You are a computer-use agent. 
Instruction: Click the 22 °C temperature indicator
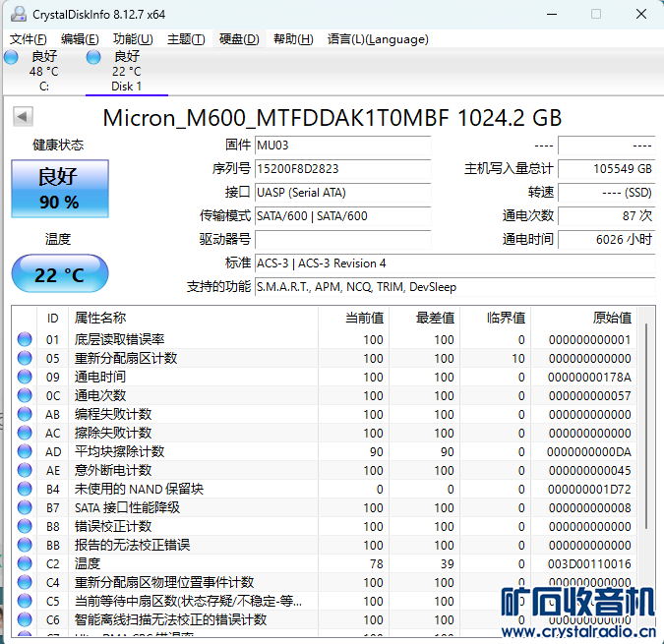coord(60,273)
